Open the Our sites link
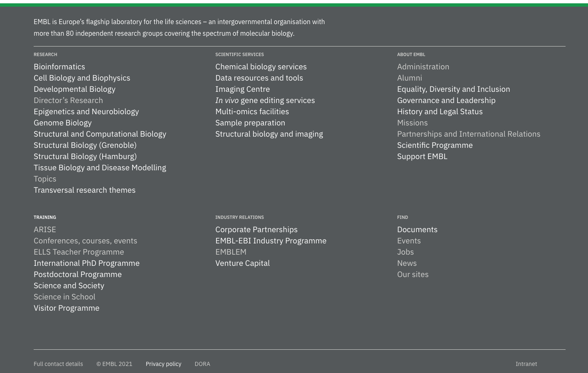Screen dimensions: 588x373 click(x=413, y=274)
